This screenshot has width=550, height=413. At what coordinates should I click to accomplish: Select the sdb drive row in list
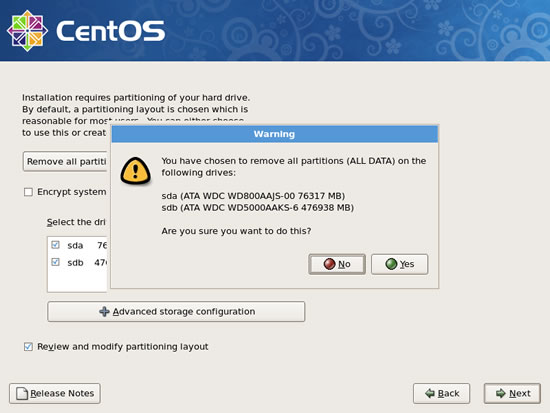(x=78, y=262)
